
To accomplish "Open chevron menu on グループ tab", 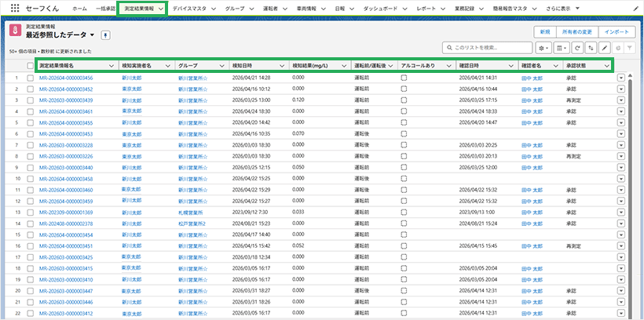I will (251, 8).
